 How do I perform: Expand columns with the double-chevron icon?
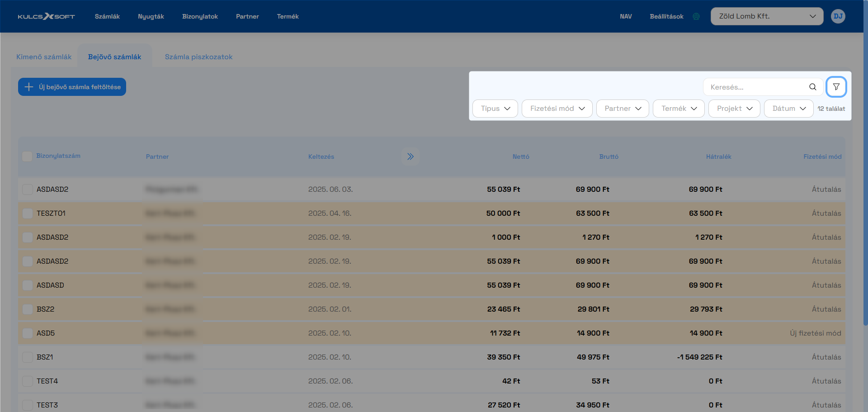coord(410,156)
